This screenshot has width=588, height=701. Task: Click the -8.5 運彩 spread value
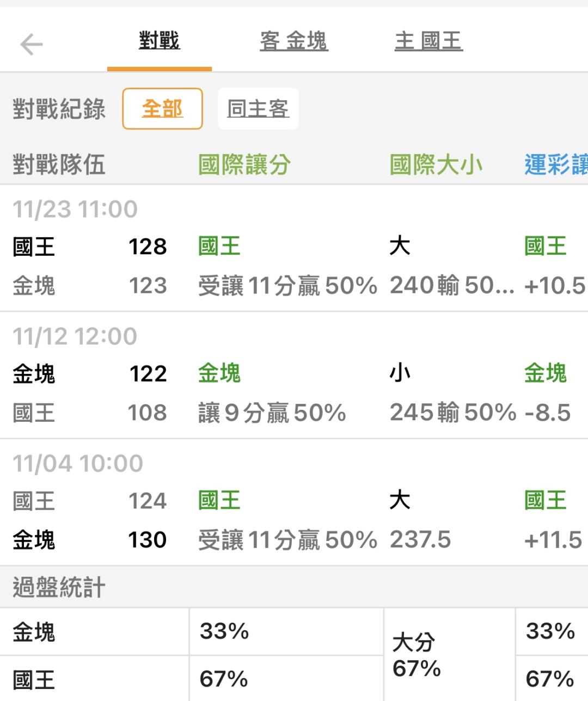click(x=548, y=413)
